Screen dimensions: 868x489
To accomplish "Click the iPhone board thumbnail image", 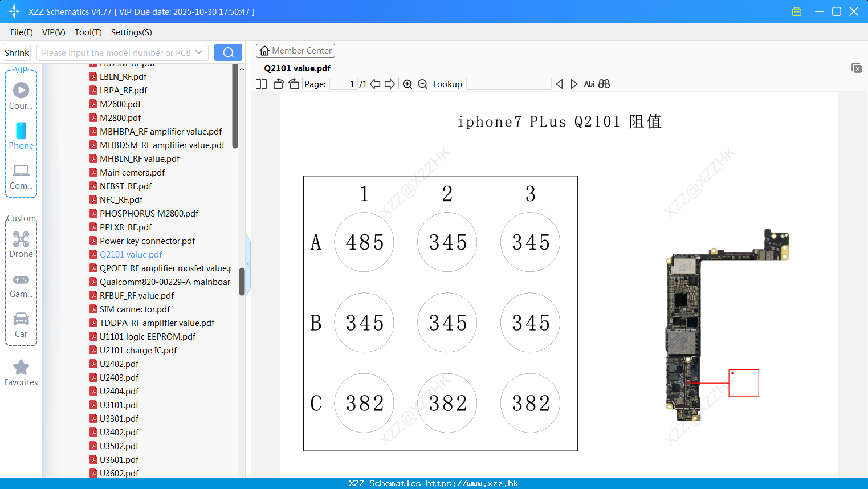I will 727,325.
